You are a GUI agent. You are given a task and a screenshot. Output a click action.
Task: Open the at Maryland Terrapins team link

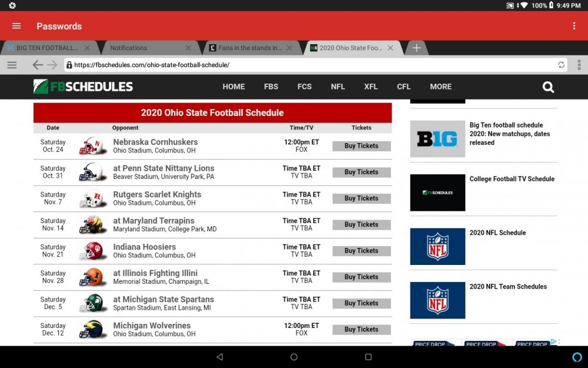click(153, 221)
